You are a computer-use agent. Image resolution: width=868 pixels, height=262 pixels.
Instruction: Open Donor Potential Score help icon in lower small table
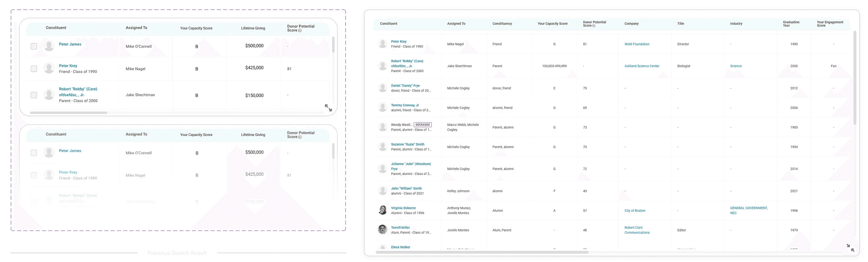tap(300, 137)
